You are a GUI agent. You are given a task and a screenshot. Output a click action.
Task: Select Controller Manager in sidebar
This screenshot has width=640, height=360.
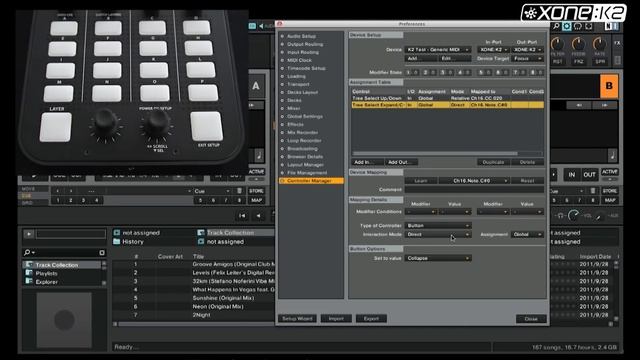point(311,180)
